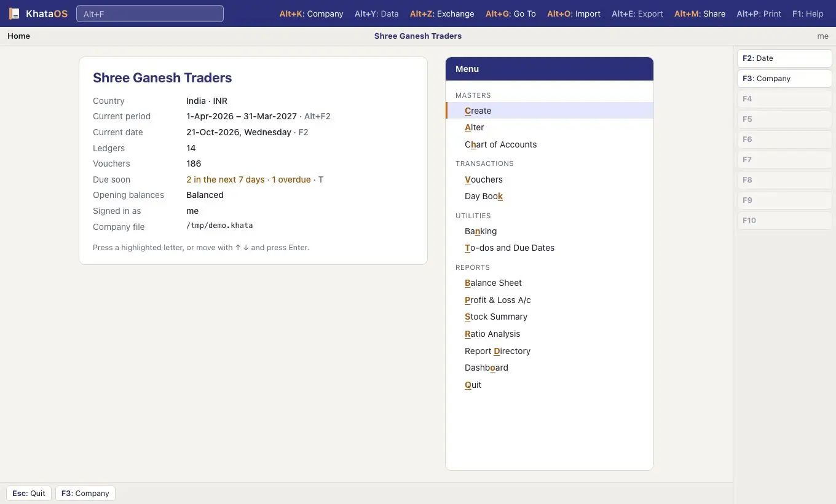Open Vouchers under Transactions
Screen dimensions: 836x504
(550, 179)
